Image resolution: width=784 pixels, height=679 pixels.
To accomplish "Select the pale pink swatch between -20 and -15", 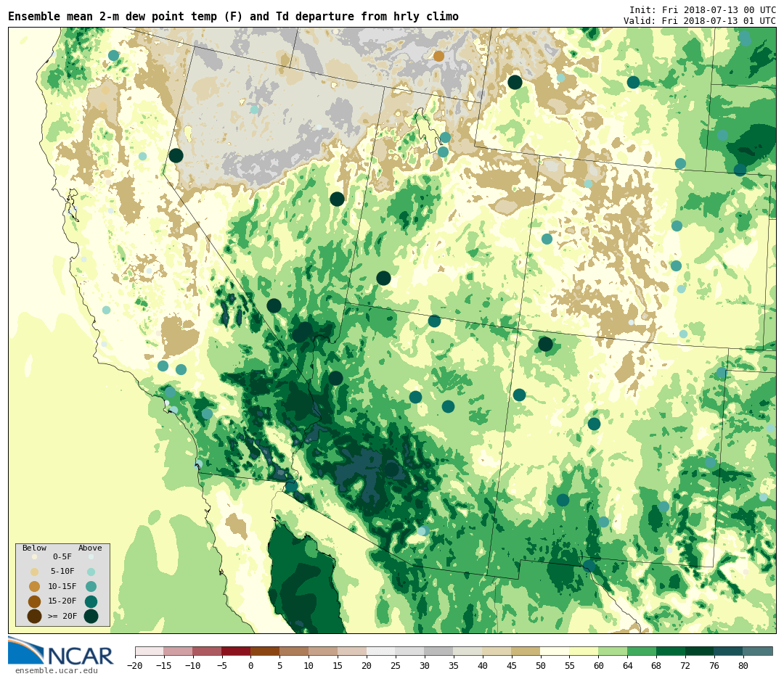I will click(x=149, y=651).
